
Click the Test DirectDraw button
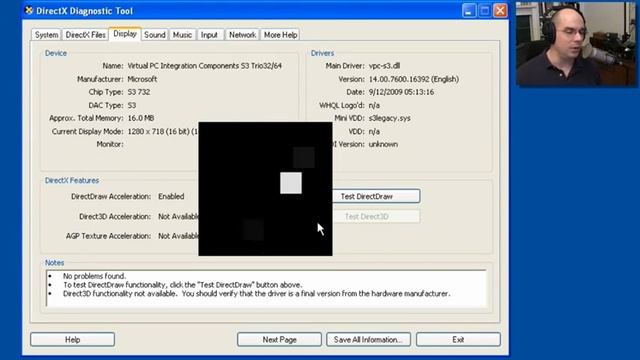pos(376,196)
